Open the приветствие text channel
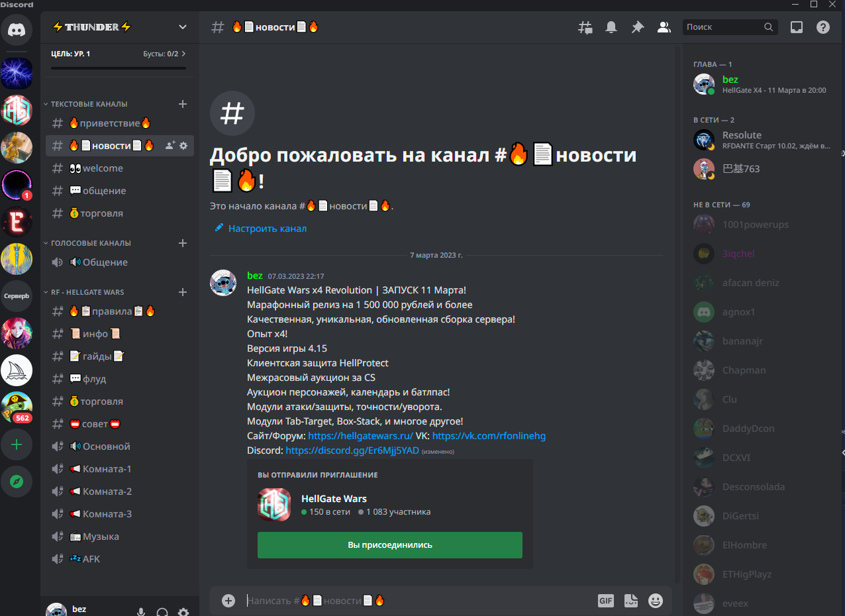 (x=120, y=123)
